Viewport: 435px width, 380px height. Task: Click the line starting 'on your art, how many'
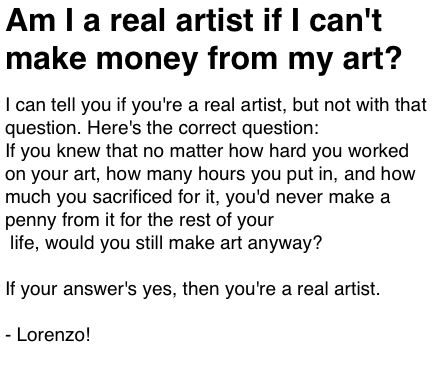coord(210,174)
